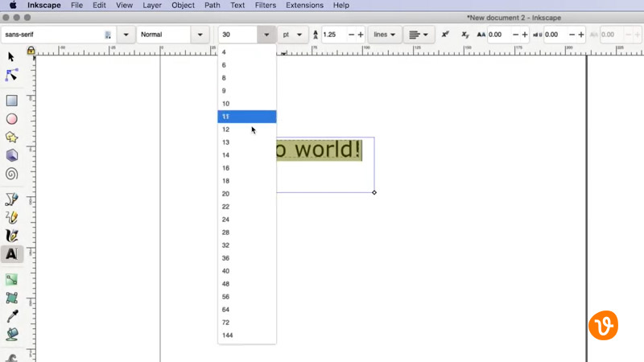Open the View menu

(x=124, y=6)
